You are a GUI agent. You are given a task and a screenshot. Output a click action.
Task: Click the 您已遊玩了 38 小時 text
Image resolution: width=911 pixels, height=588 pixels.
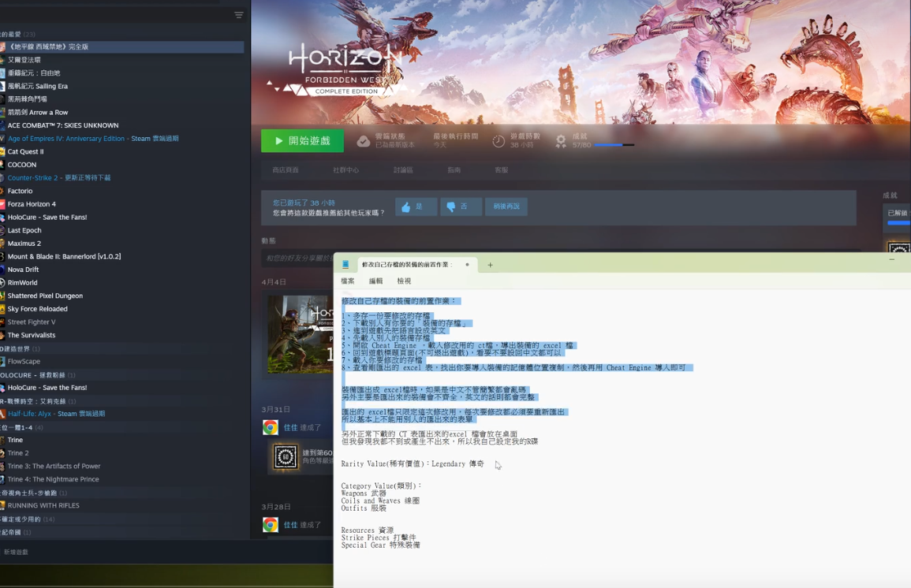(304, 203)
